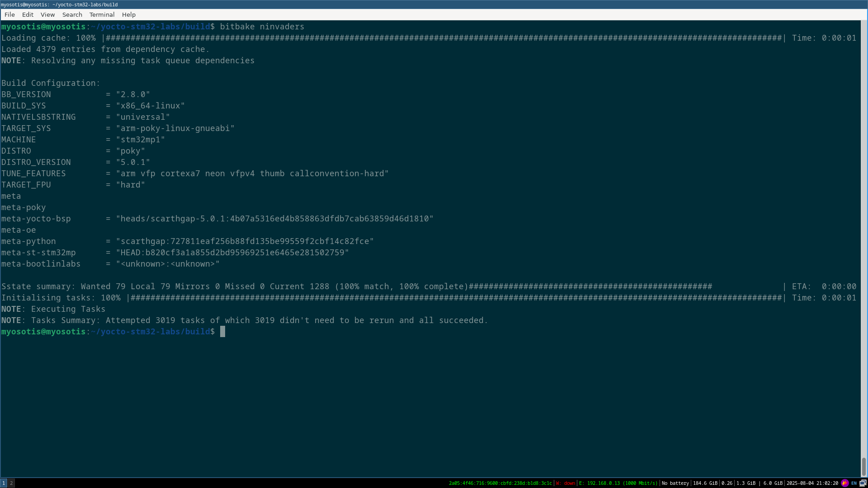
Task: Click the EN keyboard layout indicator
Action: pyautogui.click(x=854, y=483)
